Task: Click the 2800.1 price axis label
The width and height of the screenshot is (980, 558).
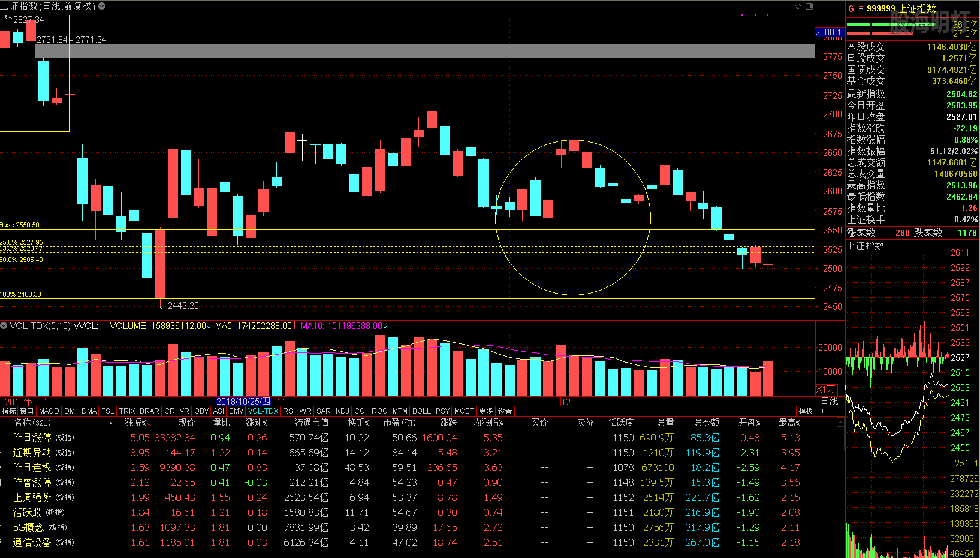Action: (x=830, y=32)
